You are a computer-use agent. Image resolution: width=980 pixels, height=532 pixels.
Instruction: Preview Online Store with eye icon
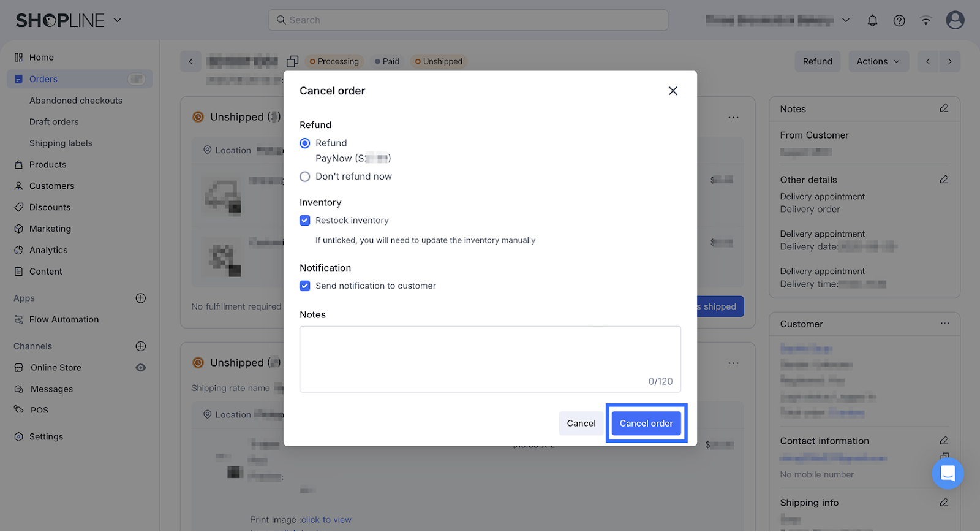[141, 368]
